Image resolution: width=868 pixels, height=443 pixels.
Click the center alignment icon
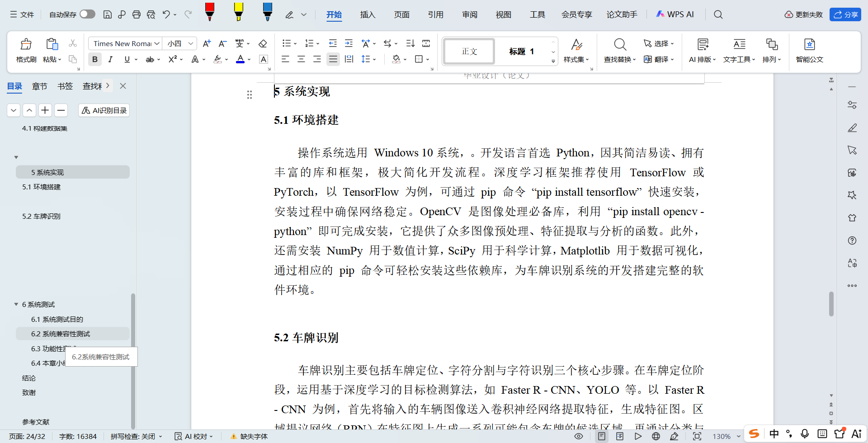pyautogui.click(x=301, y=59)
